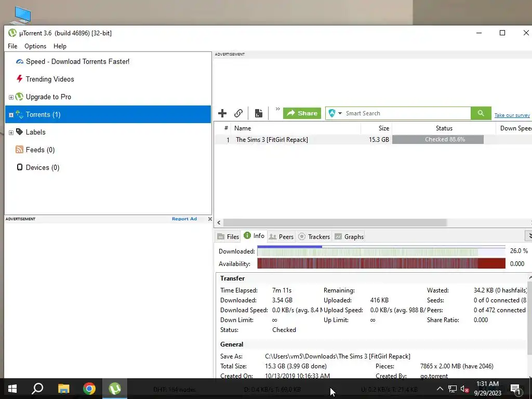Close the sidebar advertisement panel
Image resolution: width=532 pixels, height=399 pixels.
210,219
